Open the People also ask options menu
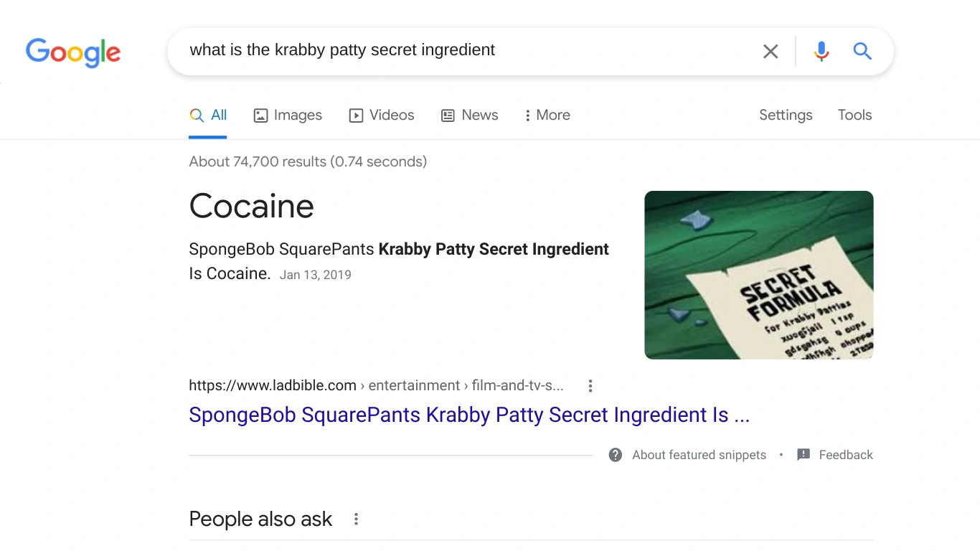 tap(356, 519)
